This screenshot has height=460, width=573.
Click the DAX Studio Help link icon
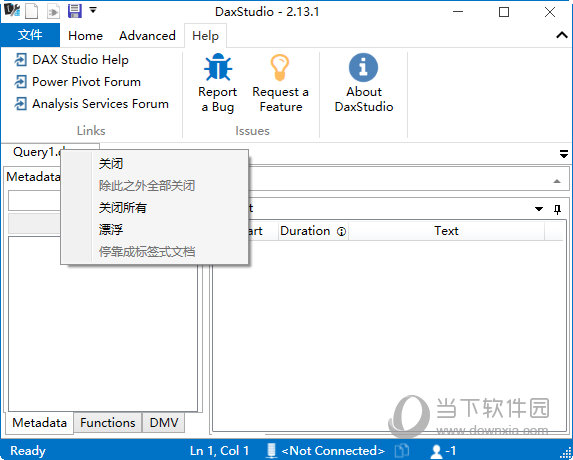click(20, 60)
